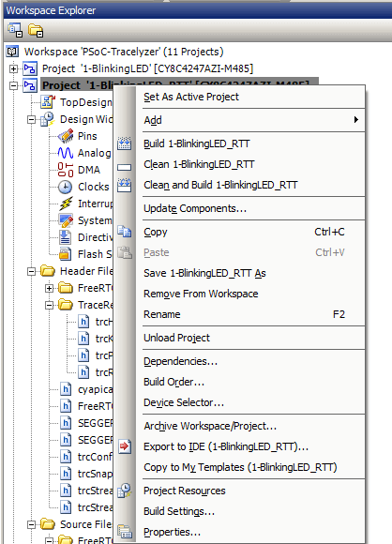This screenshot has height=544, width=392.
Task: Click the DMA icon in tree
Action: click(66, 170)
